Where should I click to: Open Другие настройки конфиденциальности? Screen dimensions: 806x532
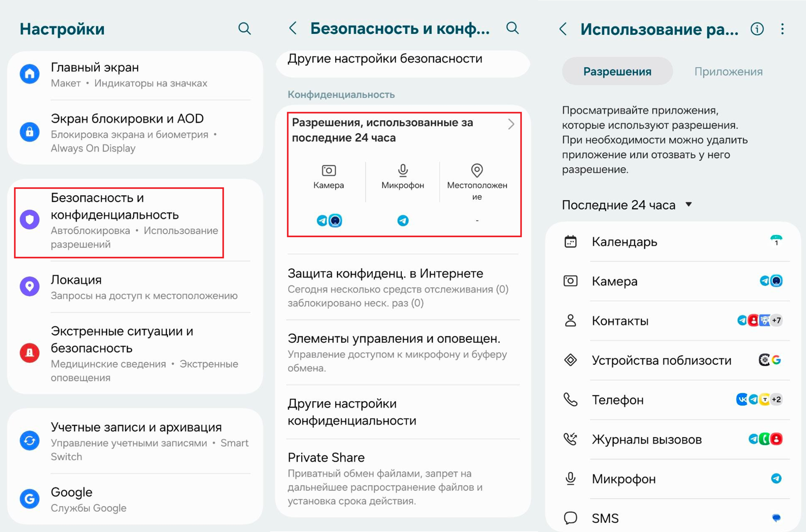tap(352, 412)
